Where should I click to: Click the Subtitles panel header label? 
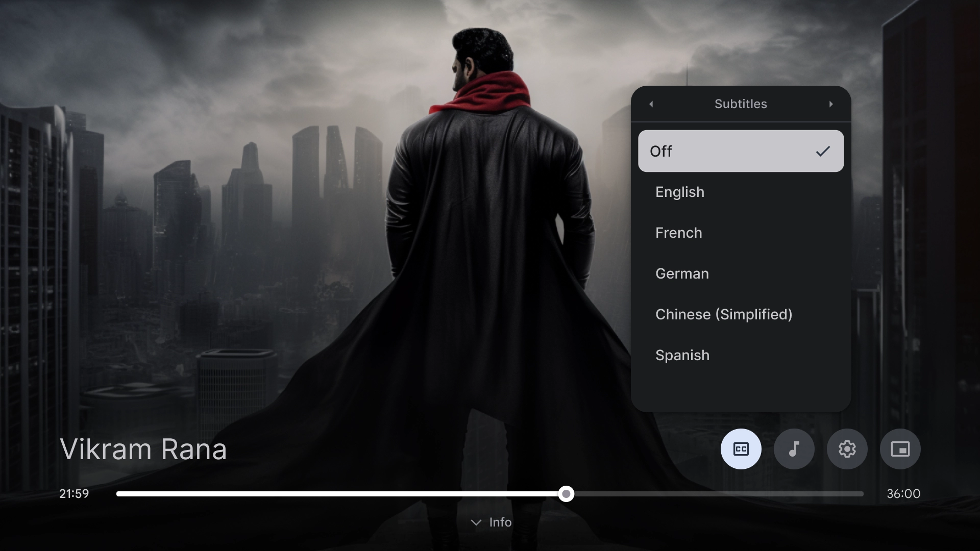[x=741, y=104]
